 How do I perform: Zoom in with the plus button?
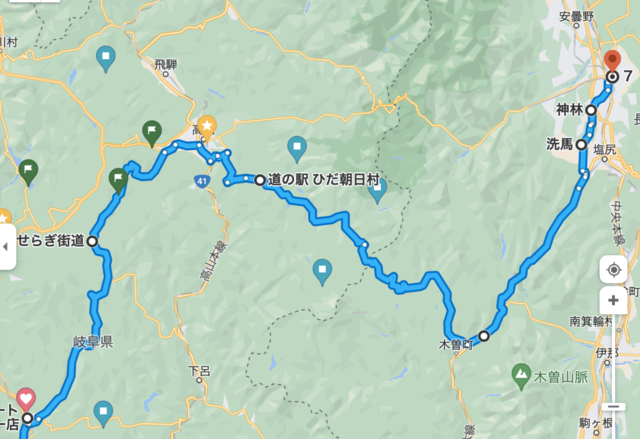(x=613, y=301)
